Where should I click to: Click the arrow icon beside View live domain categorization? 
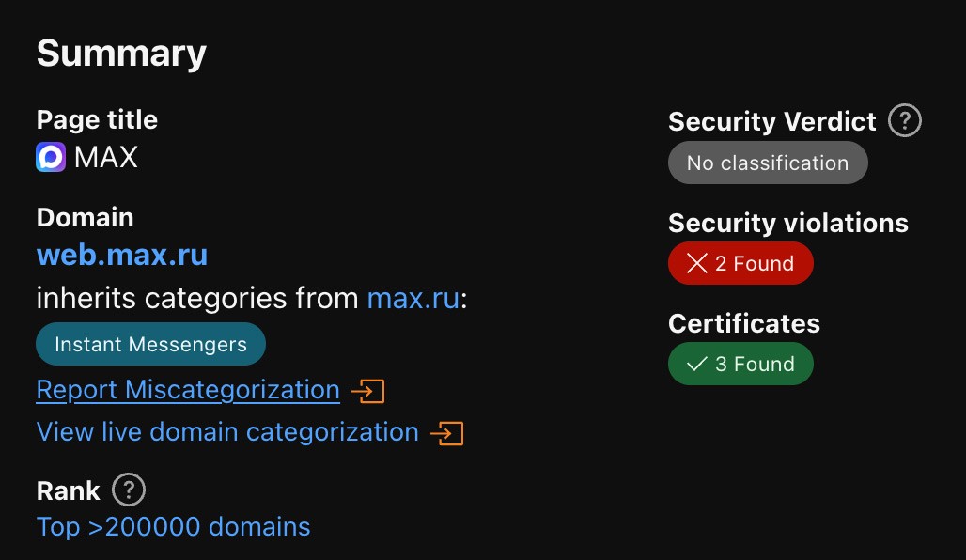[x=446, y=433]
